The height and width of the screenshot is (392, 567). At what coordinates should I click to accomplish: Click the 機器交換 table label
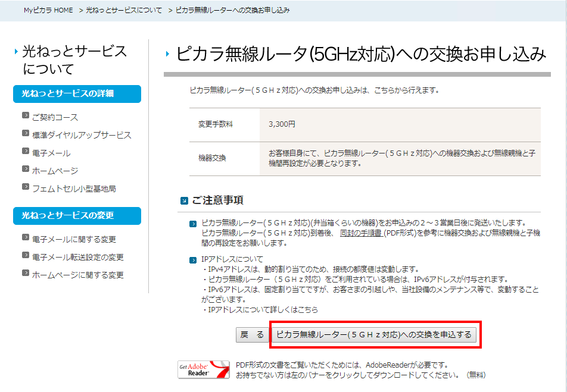[x=212, y=158]
